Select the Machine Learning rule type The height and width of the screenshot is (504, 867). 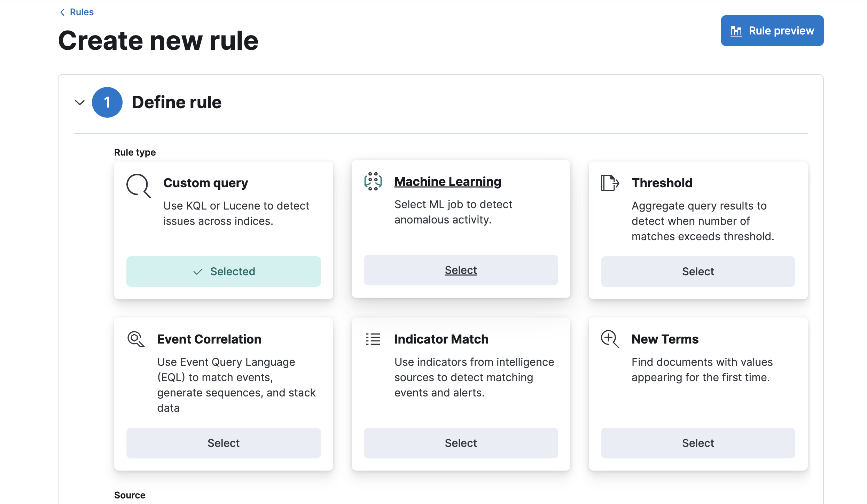(x=460, y=270)
